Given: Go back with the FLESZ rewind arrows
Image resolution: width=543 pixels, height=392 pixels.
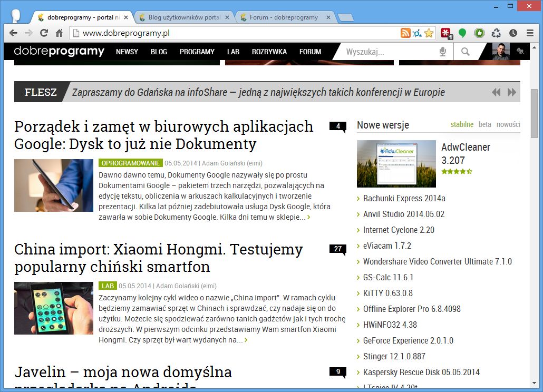Looking at the screenshot, I should tap(496, 92).
